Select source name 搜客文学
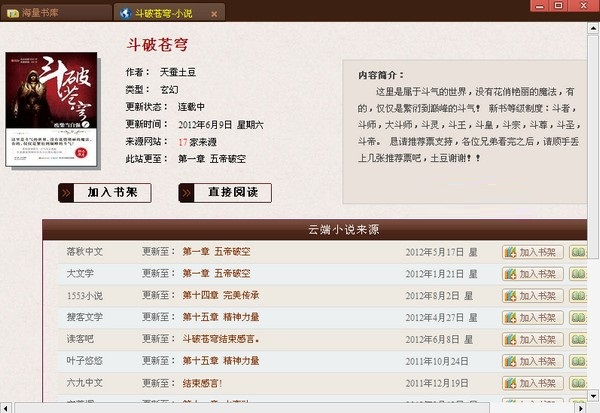 [x=85, y=317]
